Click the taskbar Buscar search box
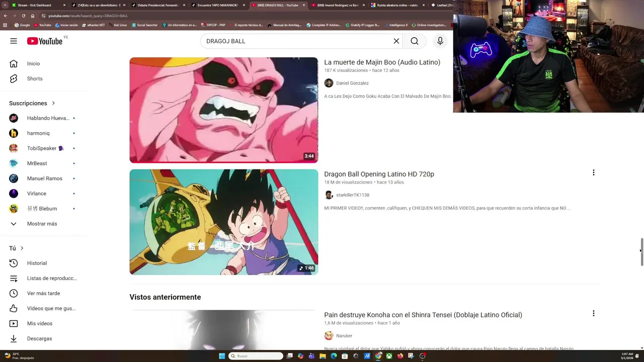 [256, 356]
